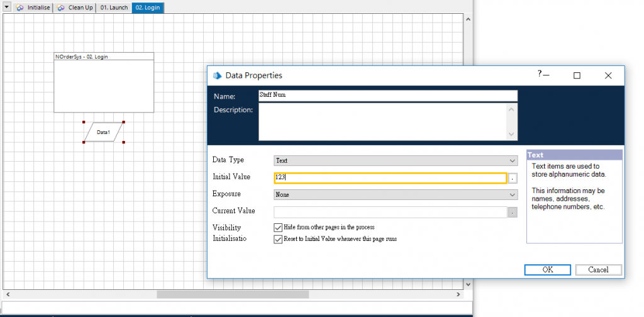Click inside the Description text area
Screen dimensions: 644x317
pos(382,122)
